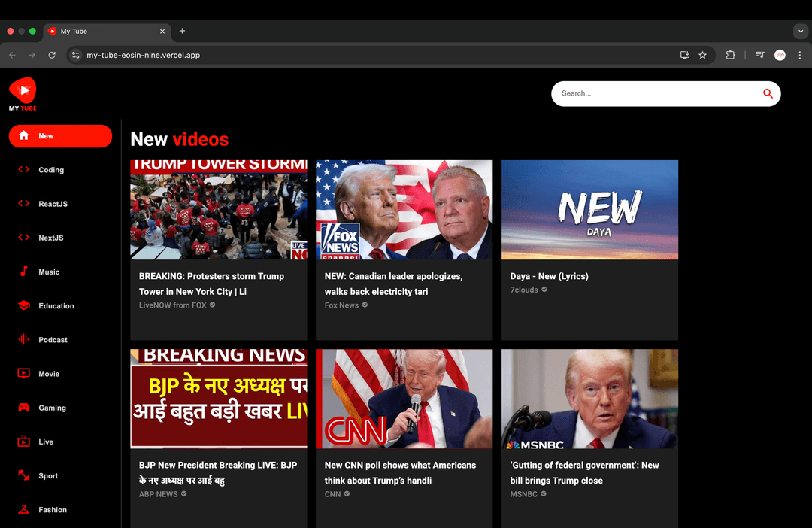Open the Trump Tower protest video thumbnail
This screenshot has height=528, width=812.
219,209
